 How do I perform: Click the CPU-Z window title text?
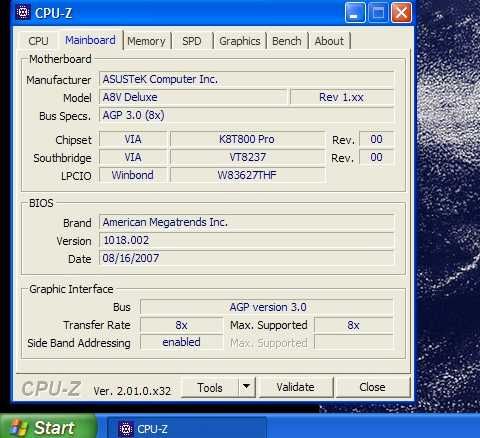point(53,13)
